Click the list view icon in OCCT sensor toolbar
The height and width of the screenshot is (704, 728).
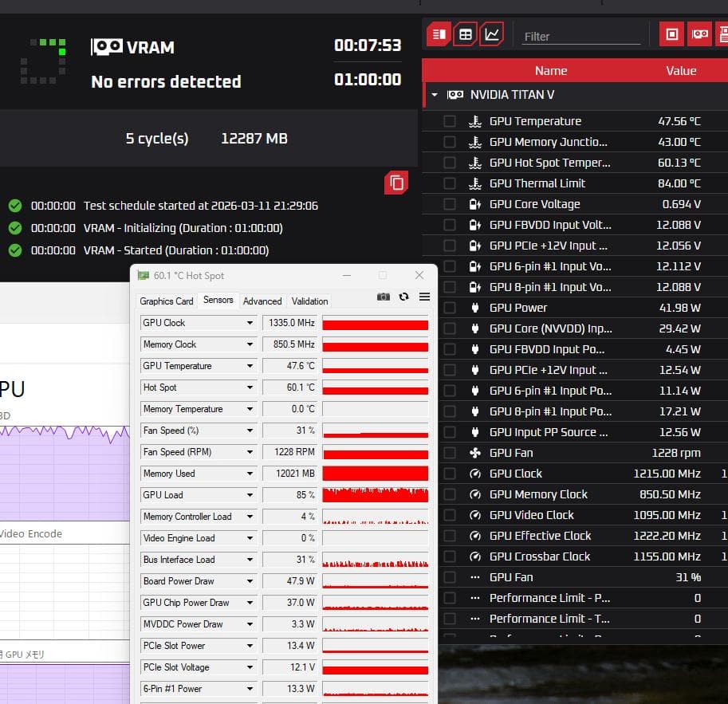tap(439, 34)
